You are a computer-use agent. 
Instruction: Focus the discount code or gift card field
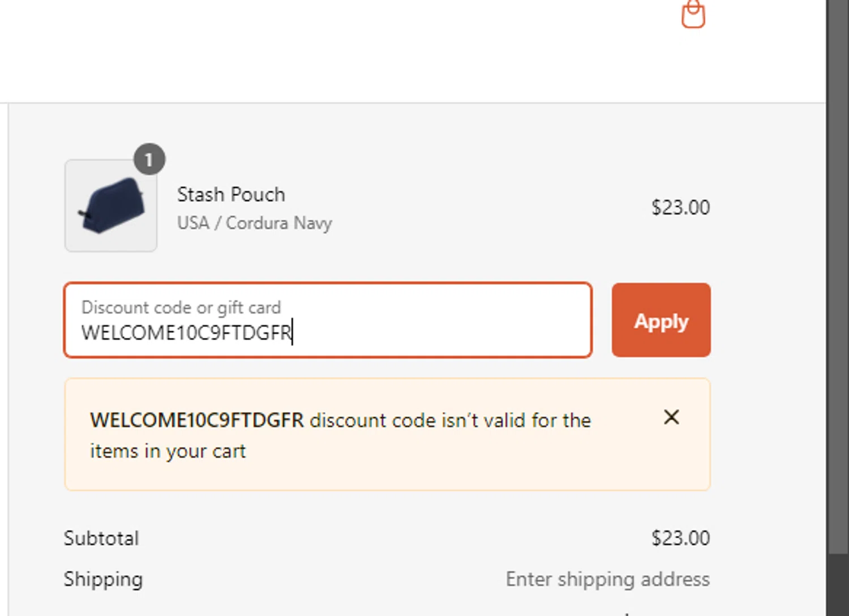[x=328, y=320]
